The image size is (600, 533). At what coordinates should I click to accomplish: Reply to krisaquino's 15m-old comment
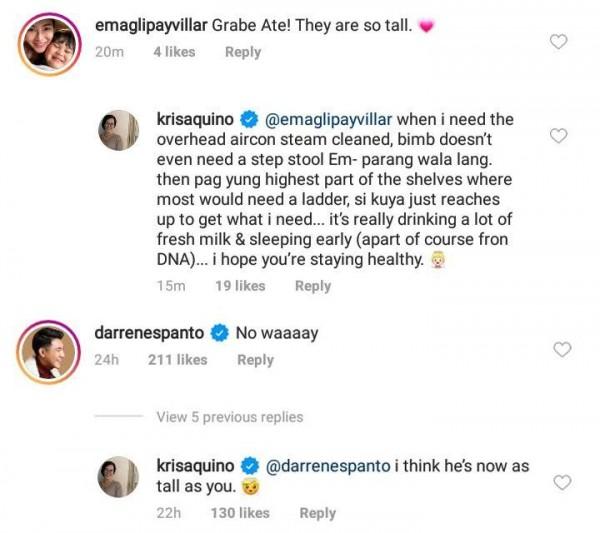pos(312,286)
